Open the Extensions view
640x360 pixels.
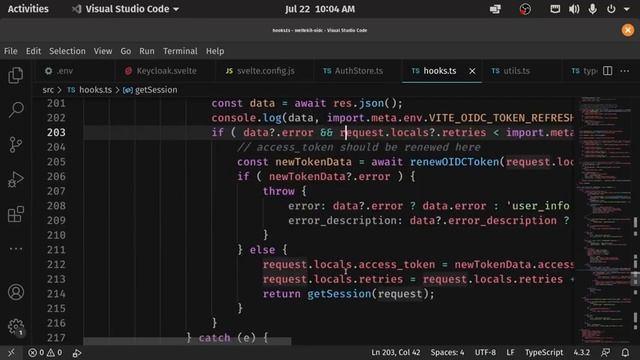[x=16, y=214]
